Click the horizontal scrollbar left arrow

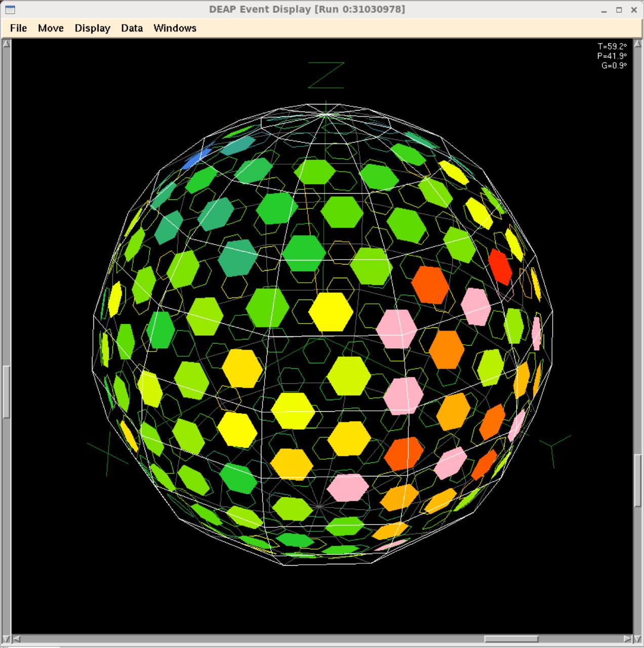(16, 639)
